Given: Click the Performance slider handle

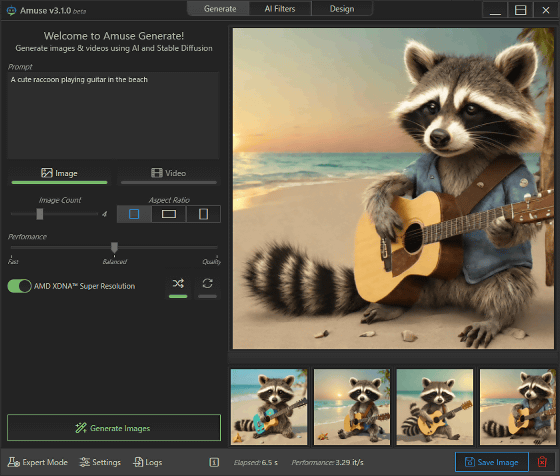Looking at the screenshot, I should pos(114,247).
